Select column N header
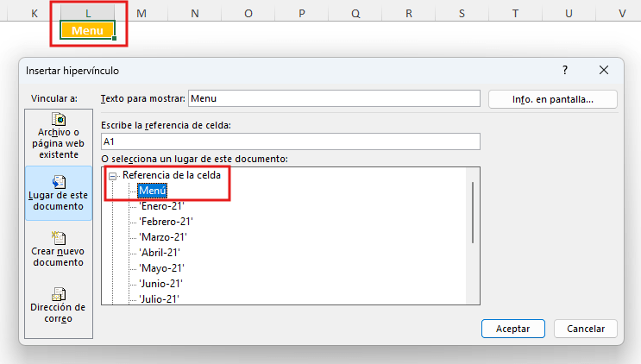Viewport: 641px width, 364px height. click(195, 14)
